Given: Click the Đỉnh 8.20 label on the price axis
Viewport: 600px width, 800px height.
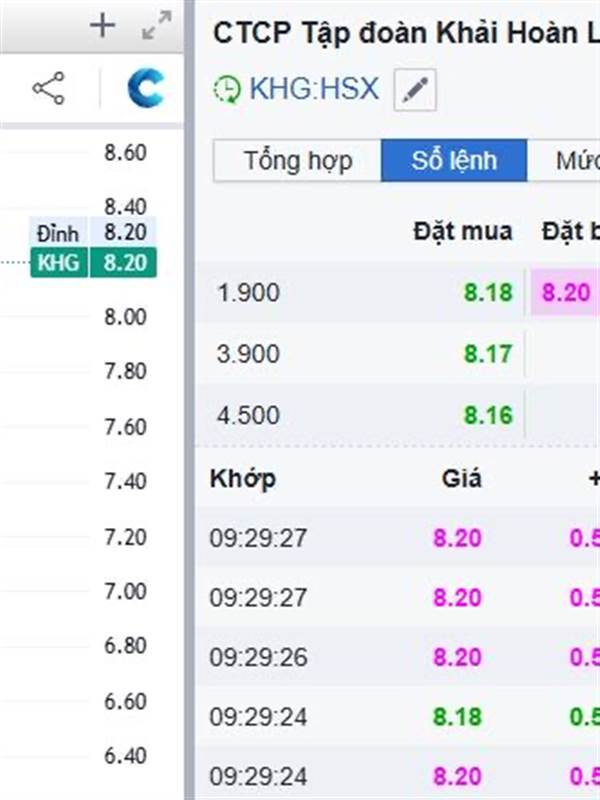Looking at the screenshot, I should pyautogui.click(x=93, y=233).
